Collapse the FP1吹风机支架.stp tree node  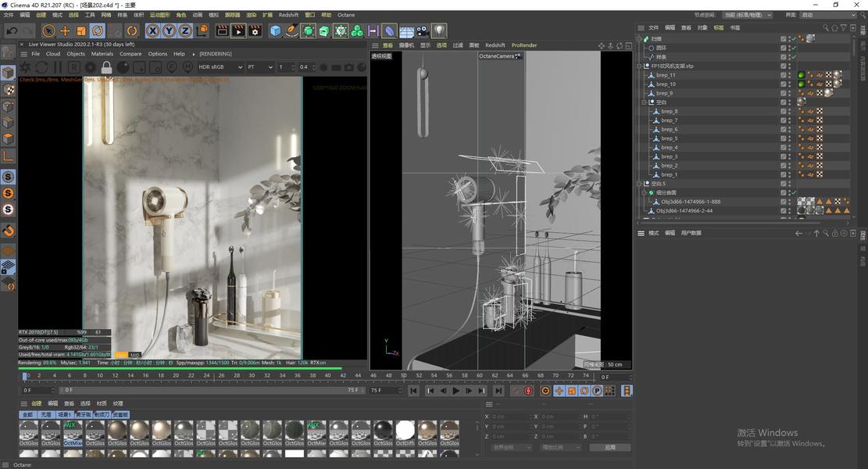(640, 66)
